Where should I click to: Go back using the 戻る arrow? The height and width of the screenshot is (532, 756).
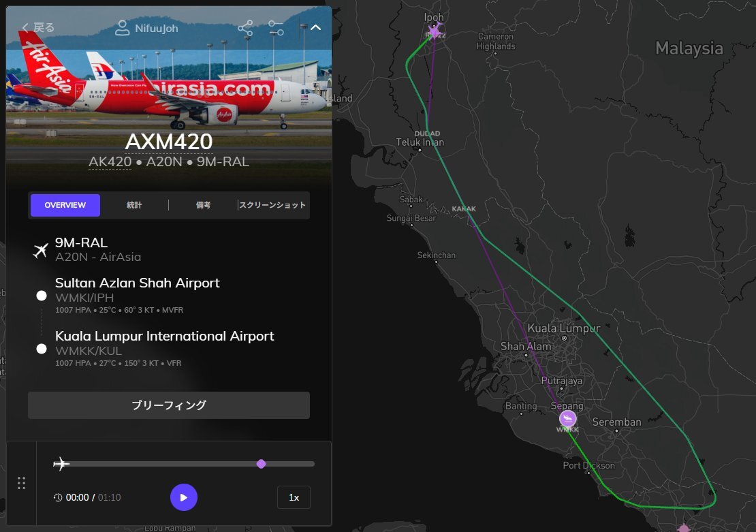[x=38, y=27]
